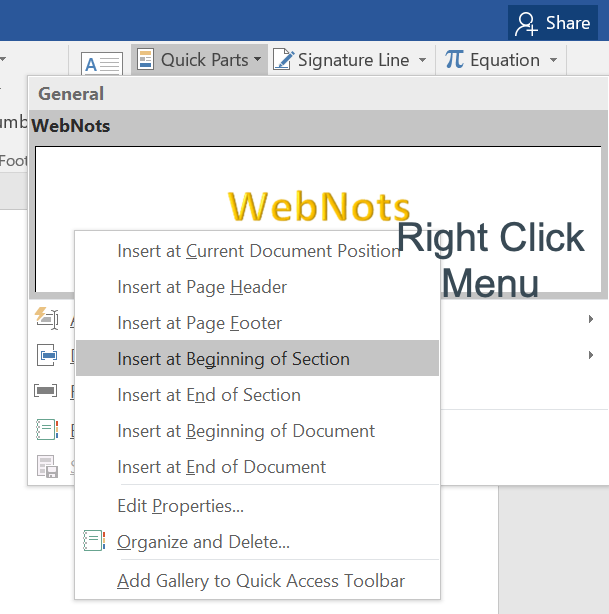The width and height of the screenshot is (609, 614).
Task: Click the Quick Parts building blocks icon
Action: 145,60
